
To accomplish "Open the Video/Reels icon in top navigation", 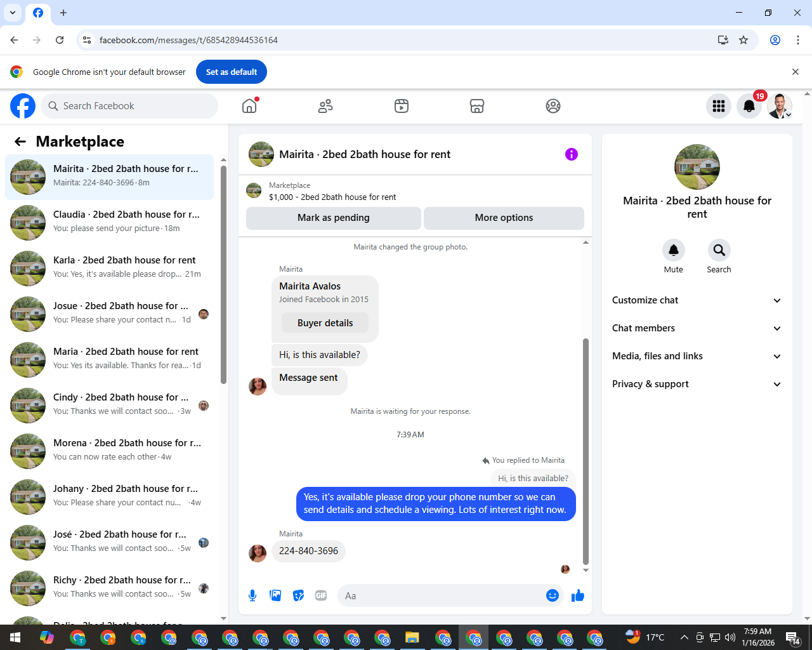I will click(x=402, y=106).
